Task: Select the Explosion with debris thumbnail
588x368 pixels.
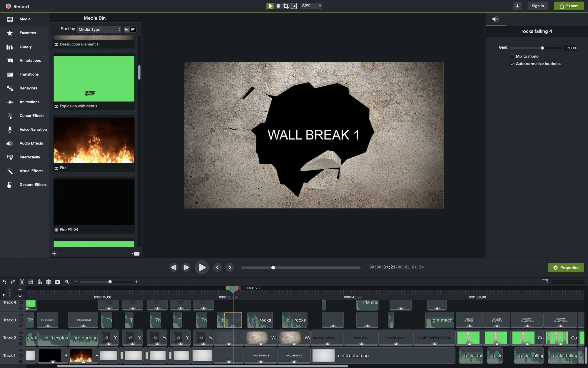Action: pos(94,79)
